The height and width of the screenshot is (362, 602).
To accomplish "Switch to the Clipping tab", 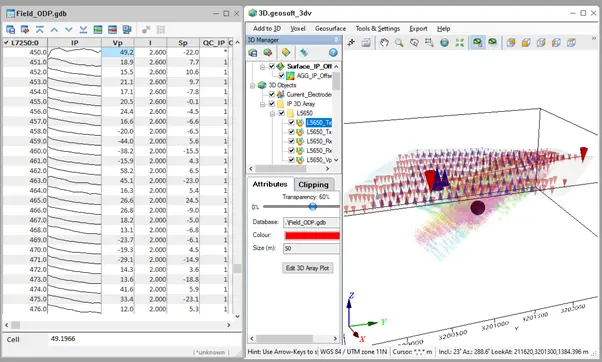I will (x=313, y=185).
